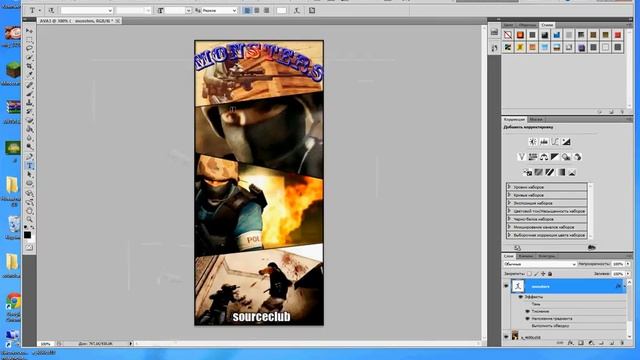Toggle text orientation in options bar
Viewport: 640px width, 360px height.
coord(51,10)
